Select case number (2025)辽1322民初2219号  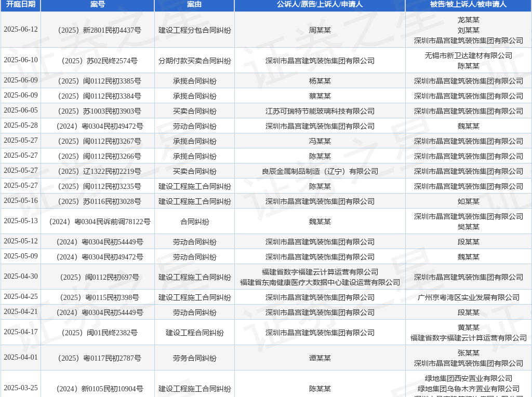coord(98,171)
